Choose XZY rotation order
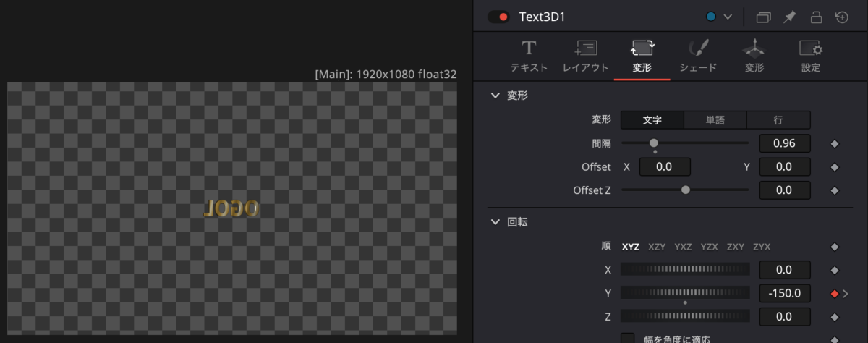Viewport: 868px width, 343px height. (657, 247)
